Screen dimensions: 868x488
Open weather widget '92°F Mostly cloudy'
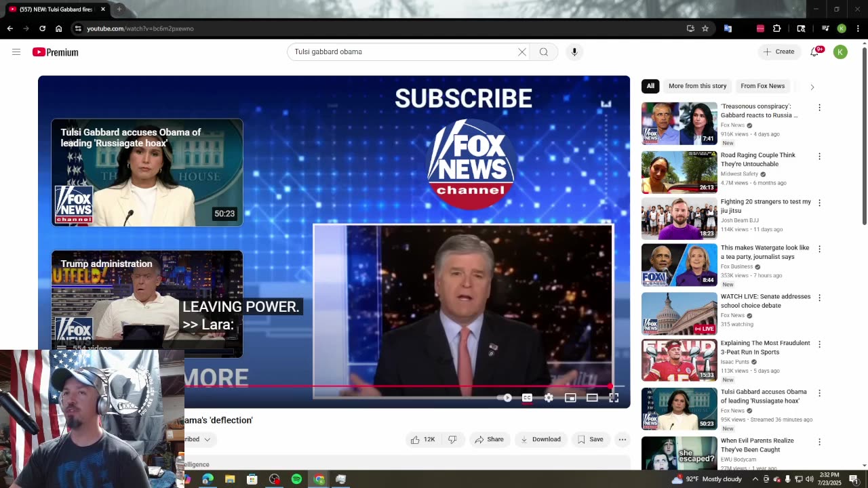[x=708, y=479]
